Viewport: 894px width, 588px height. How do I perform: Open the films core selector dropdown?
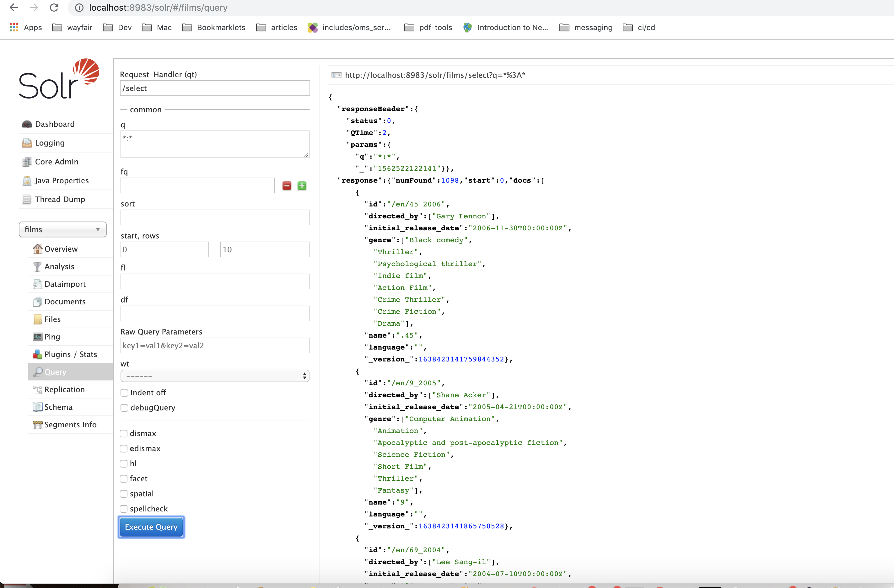pos(62,229)
